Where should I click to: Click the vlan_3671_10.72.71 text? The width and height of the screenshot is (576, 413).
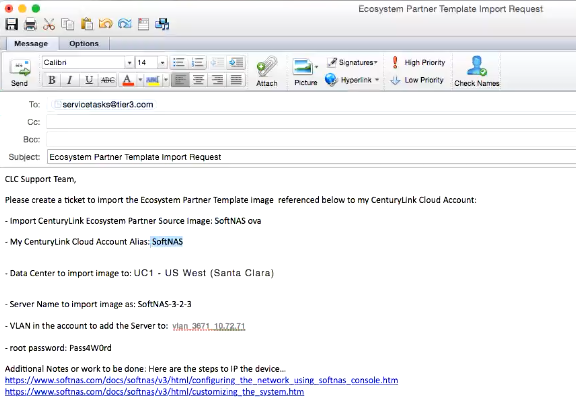[209, 326]
